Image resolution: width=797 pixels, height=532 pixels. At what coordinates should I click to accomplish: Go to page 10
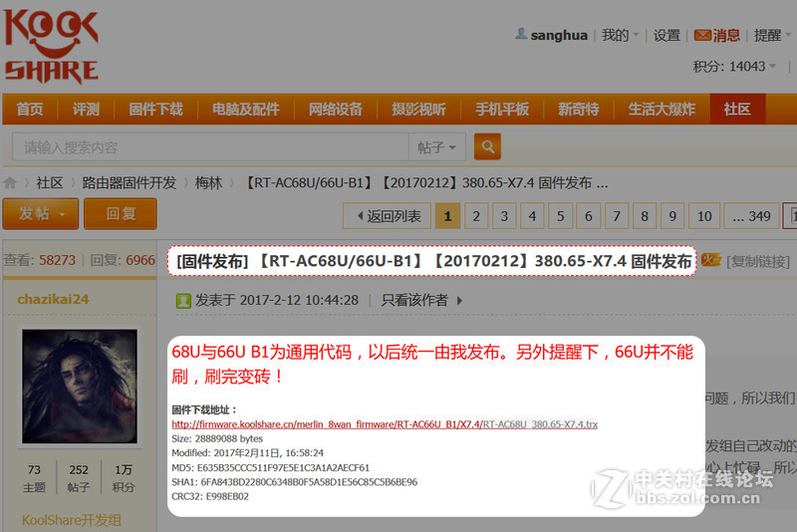pyautogui.click(x=704, y=216)
